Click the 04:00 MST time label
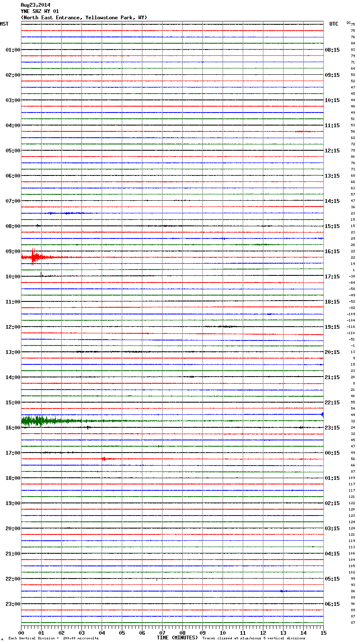The height and width of the screenshot is (644, 357). pyautogui.click(x=13, y=126)
